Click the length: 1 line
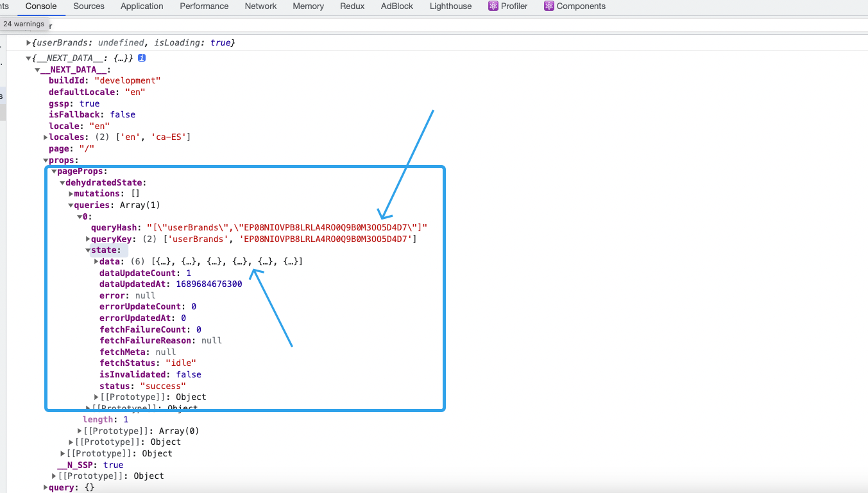Viewport: 868px width, 493px height. (x=105, y=420)
